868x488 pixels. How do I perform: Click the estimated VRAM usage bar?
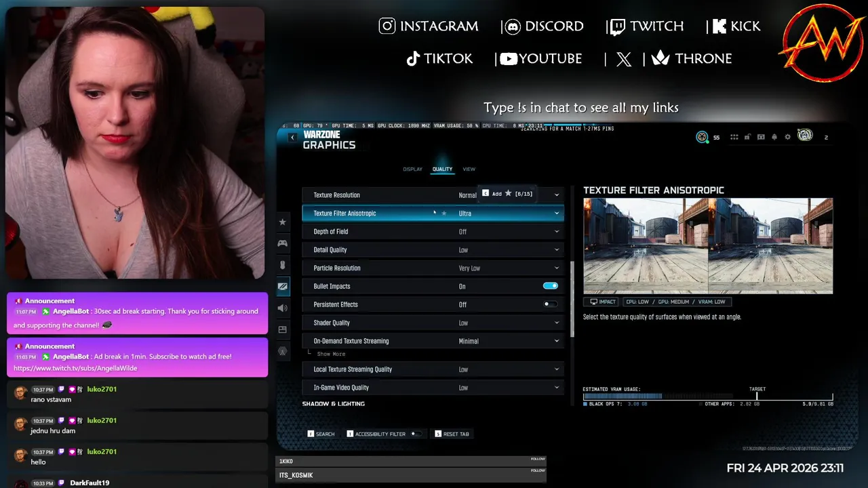pyautogui.click(x=708, y=396)
